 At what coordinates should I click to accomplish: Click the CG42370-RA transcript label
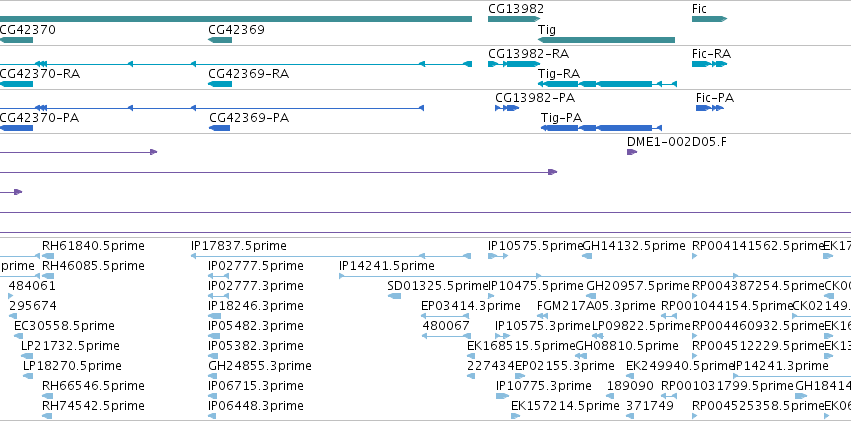[40, 73]
